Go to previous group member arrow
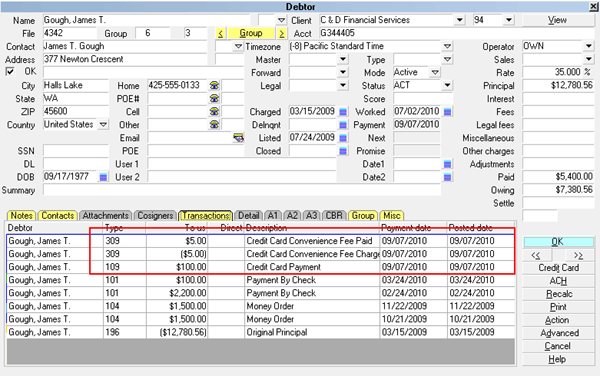Image resolution: width=600 pixels, height=376 pixels. (x=220, y=33)
